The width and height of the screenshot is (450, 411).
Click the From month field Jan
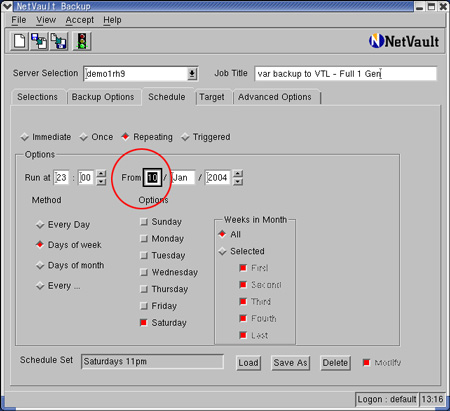(x=183, y=177)
